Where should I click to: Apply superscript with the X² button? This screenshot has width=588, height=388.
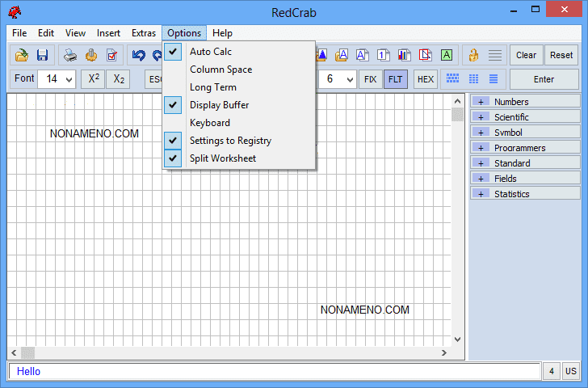[x=94, y=79]
